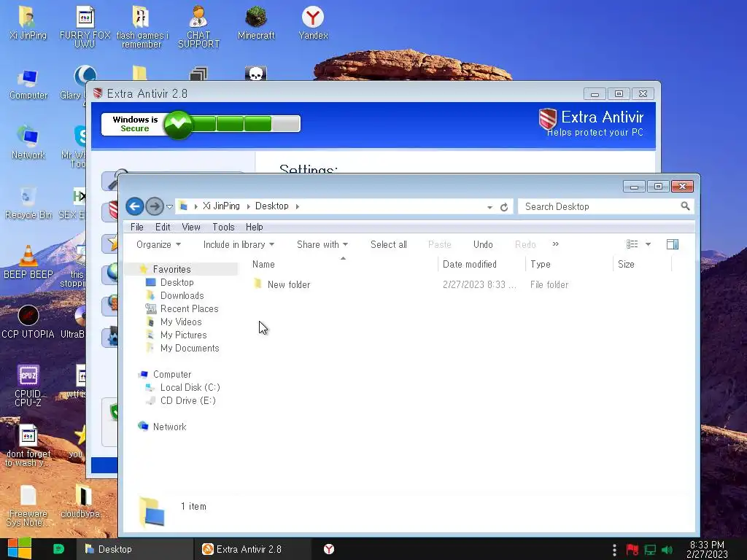
Task: Select Recent Places in navigation pane
Action: click(189, 308)
